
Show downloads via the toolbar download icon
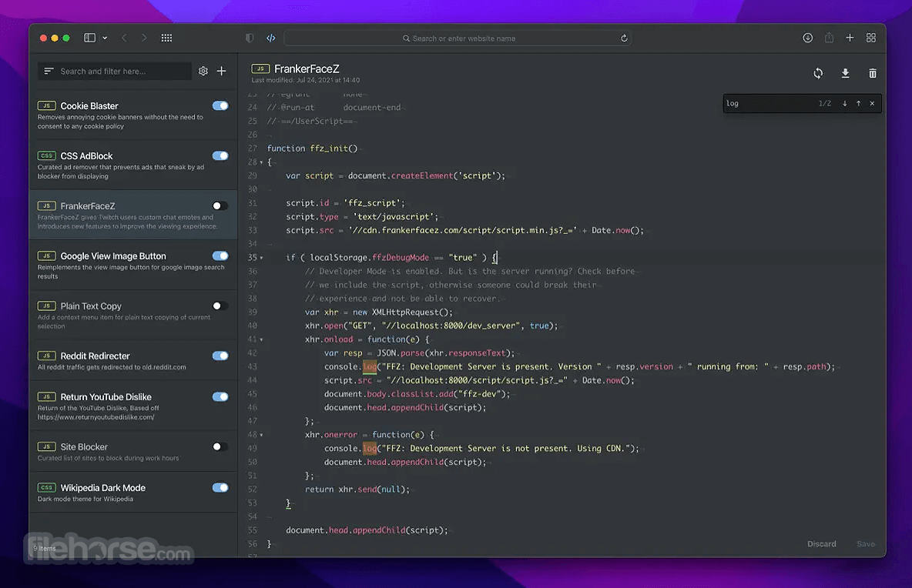coord(808,38)
